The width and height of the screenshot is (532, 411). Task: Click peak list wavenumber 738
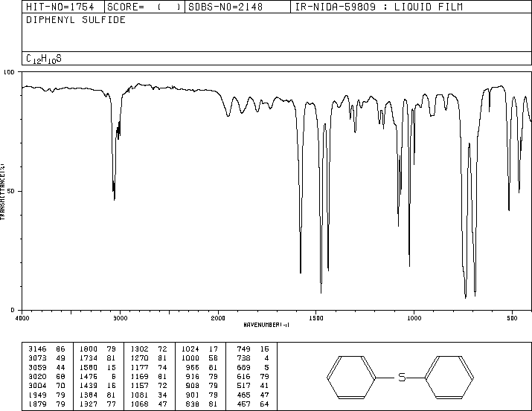point(243,358)
